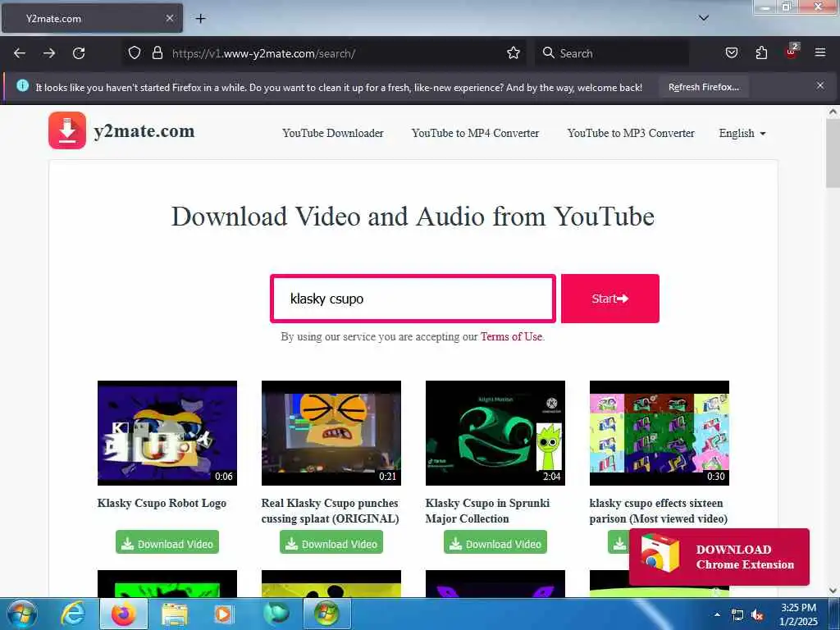840x630 pixels.
Task: Click the klasky csupo search input field
Action: pos(413,299)
